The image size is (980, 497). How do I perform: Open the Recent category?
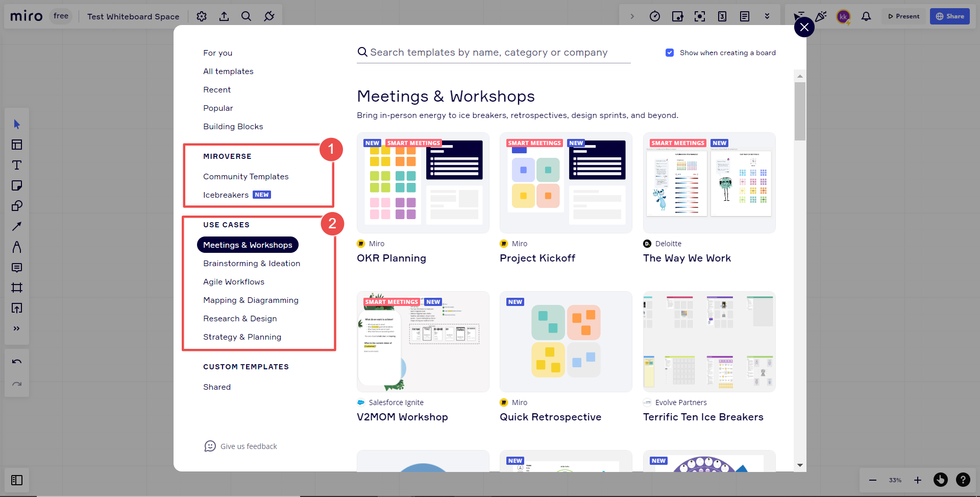[217, 89]
